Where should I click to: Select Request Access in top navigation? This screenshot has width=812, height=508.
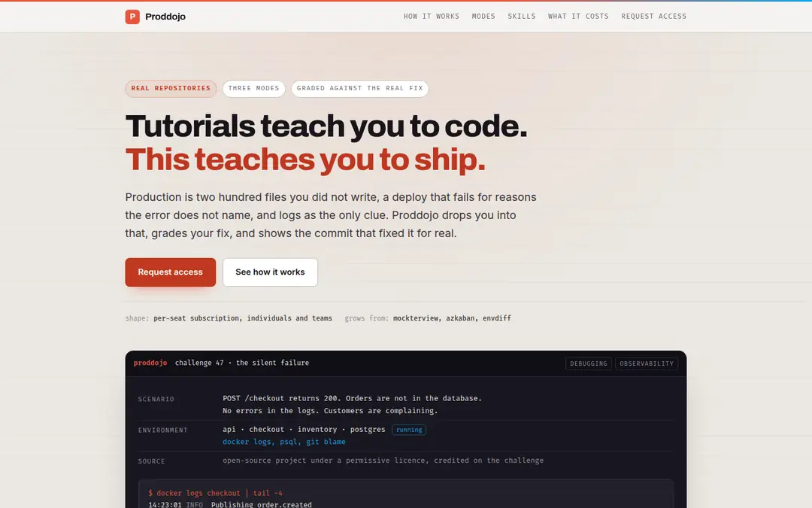click(x=653, y=17)
